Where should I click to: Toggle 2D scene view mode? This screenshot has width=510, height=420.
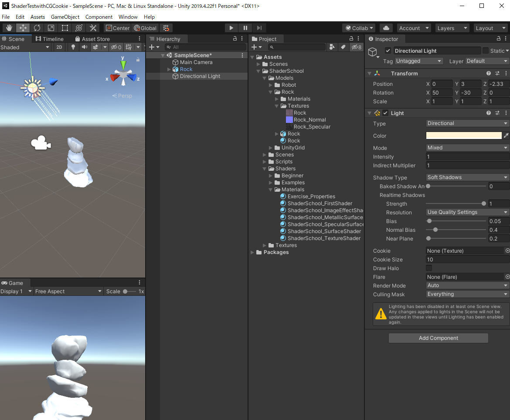[x=59, y=47]
